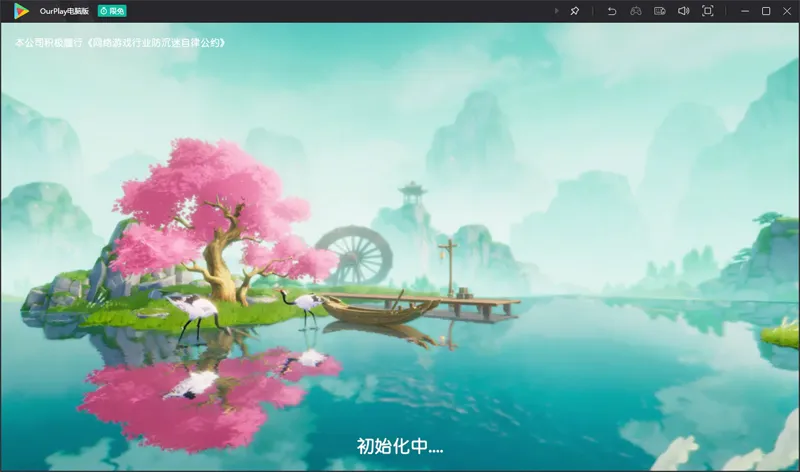Maximize the OurPlay window
The height and width of the screenshot is (472, 800).
click(766, 11)
